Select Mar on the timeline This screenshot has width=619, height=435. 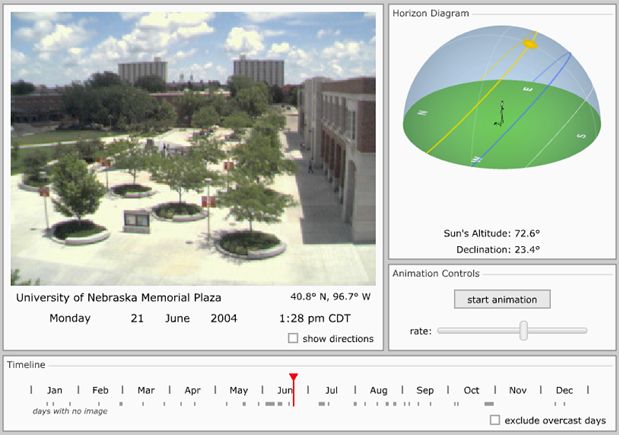146,390
